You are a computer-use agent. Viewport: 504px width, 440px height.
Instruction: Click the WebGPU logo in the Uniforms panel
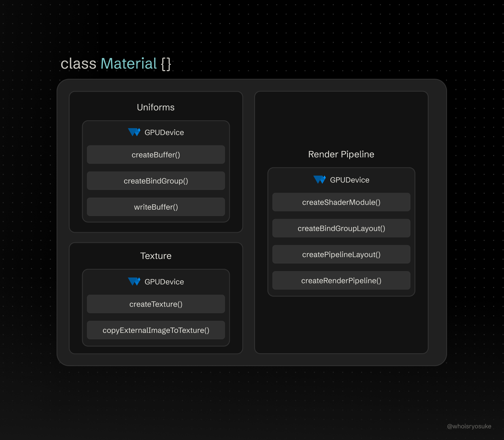click(x=135, y=132)
